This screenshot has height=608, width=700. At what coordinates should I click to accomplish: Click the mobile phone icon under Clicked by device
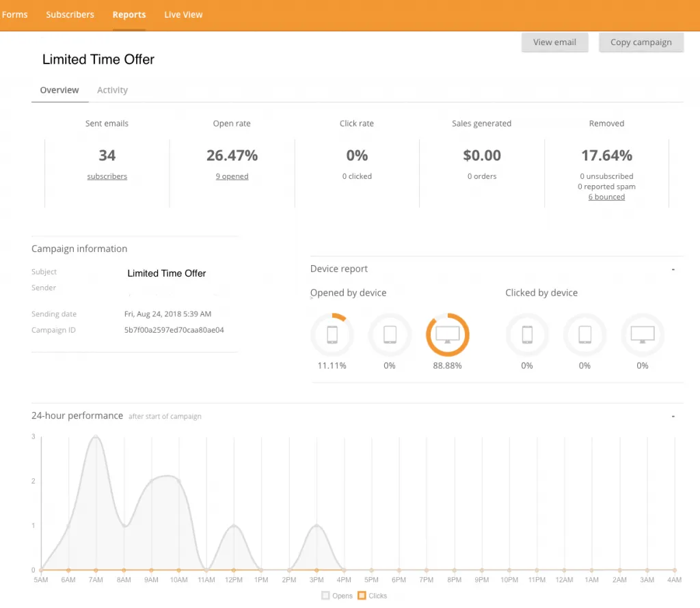point(527,335)
